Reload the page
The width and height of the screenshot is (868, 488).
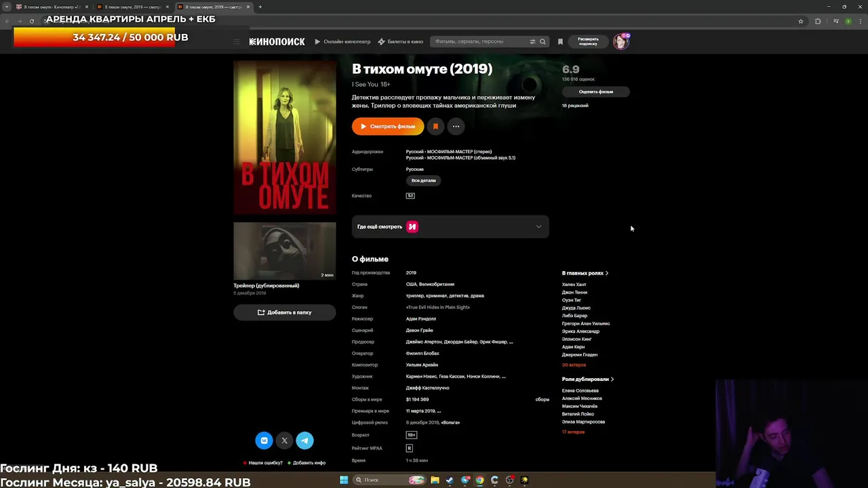tap(31, 21)
